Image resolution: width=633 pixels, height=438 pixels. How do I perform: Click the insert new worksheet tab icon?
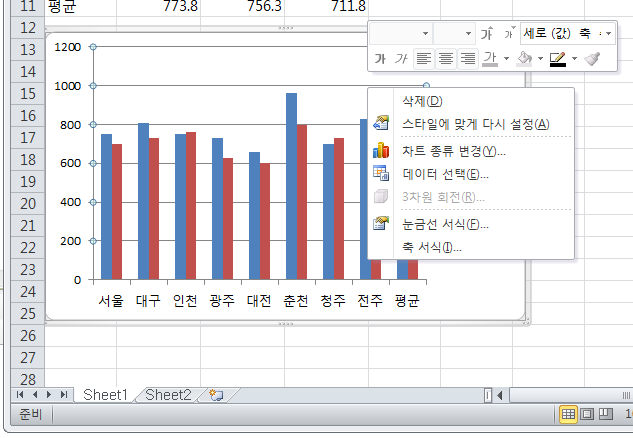(x=215, y=395)
